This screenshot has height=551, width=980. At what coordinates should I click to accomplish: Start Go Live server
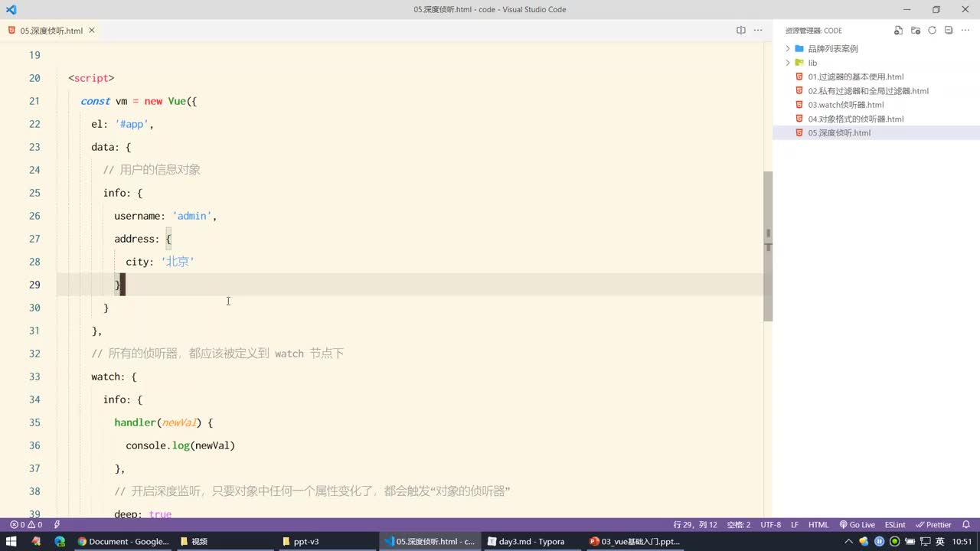click(857, 525)
